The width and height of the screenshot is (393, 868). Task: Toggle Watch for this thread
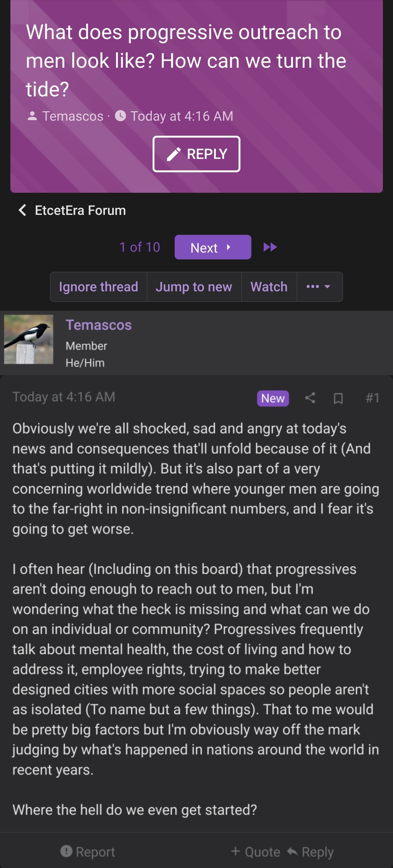coord(269,287)
